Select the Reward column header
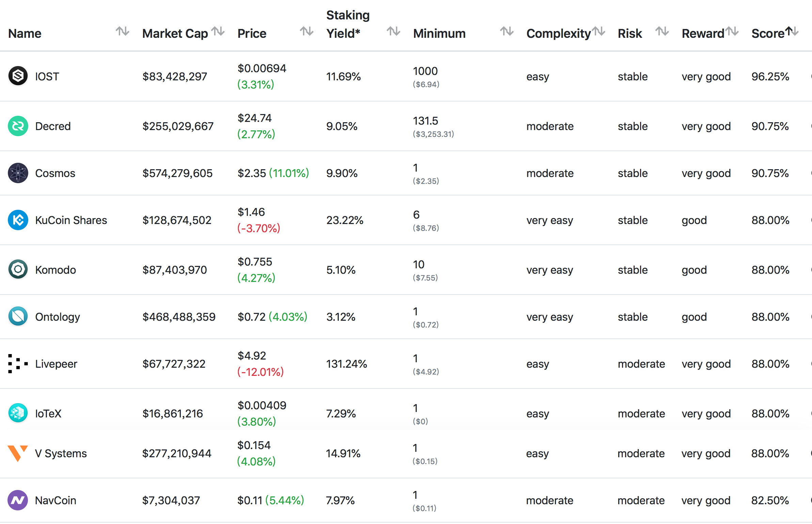The image size is (812, 524). tap(703, 34)
